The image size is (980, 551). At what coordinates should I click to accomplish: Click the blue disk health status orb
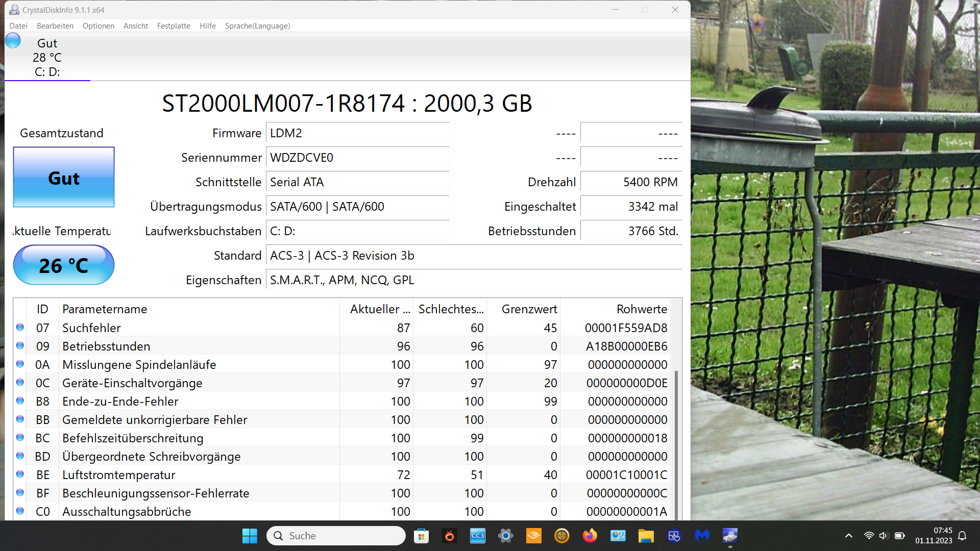pyautogui.click(x=13, y=41)
